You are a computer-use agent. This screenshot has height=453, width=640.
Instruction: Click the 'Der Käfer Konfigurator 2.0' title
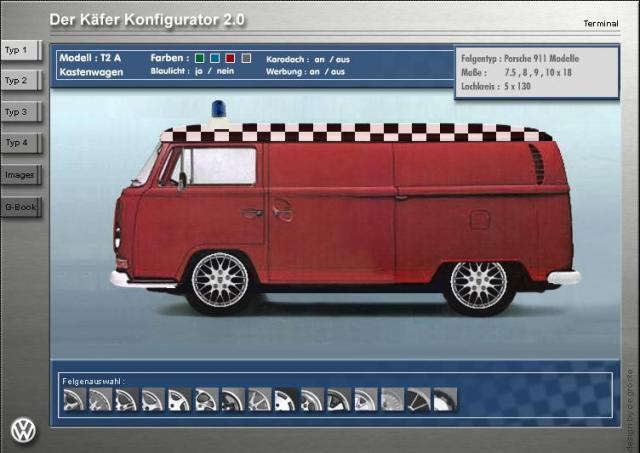147,20
